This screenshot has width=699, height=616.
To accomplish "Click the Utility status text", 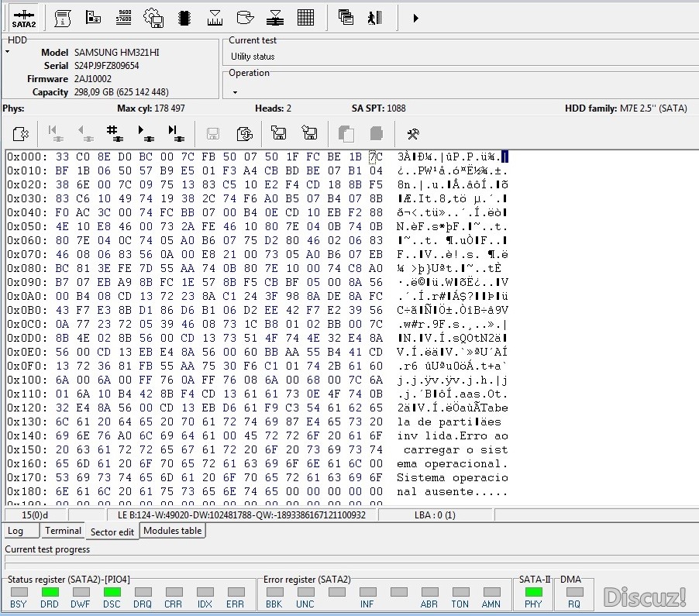I will 253,57.
